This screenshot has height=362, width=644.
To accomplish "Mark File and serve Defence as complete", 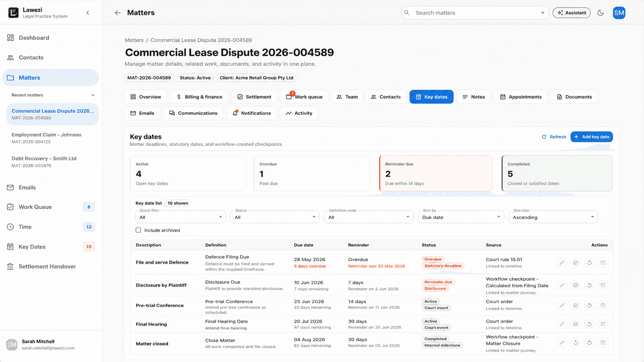I will click(x=575, y=262).
